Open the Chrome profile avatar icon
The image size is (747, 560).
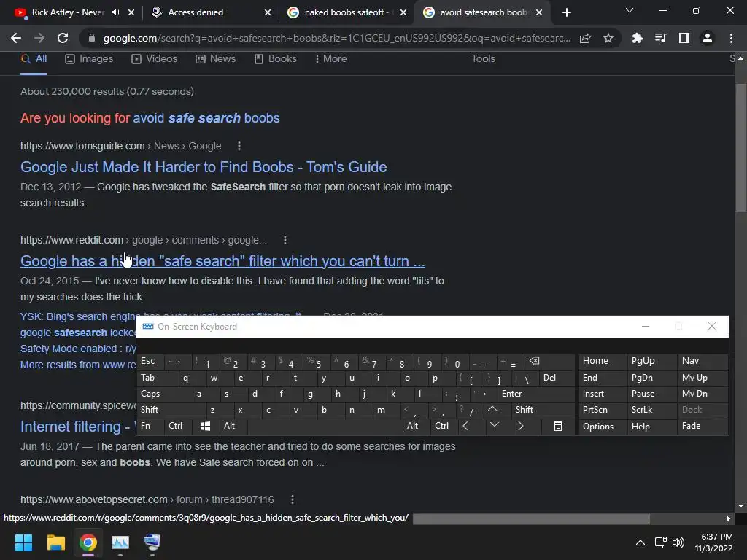tap(708, 38)
